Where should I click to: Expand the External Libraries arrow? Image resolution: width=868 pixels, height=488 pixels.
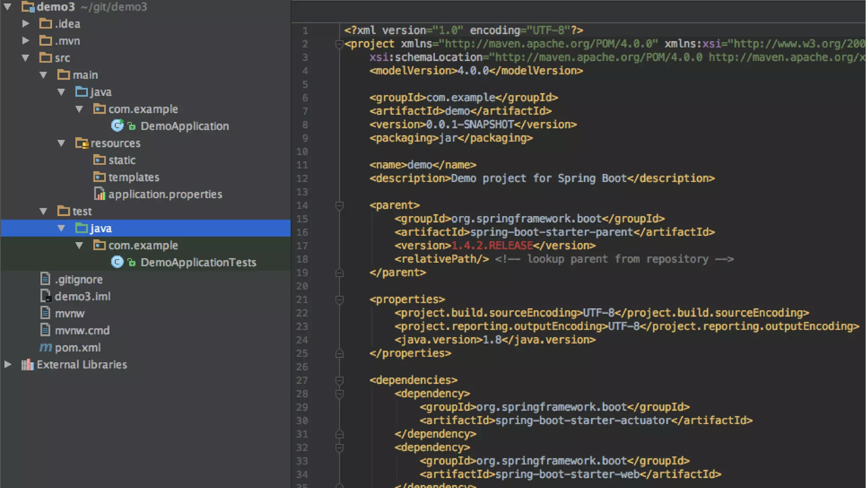tap(8, 364)
